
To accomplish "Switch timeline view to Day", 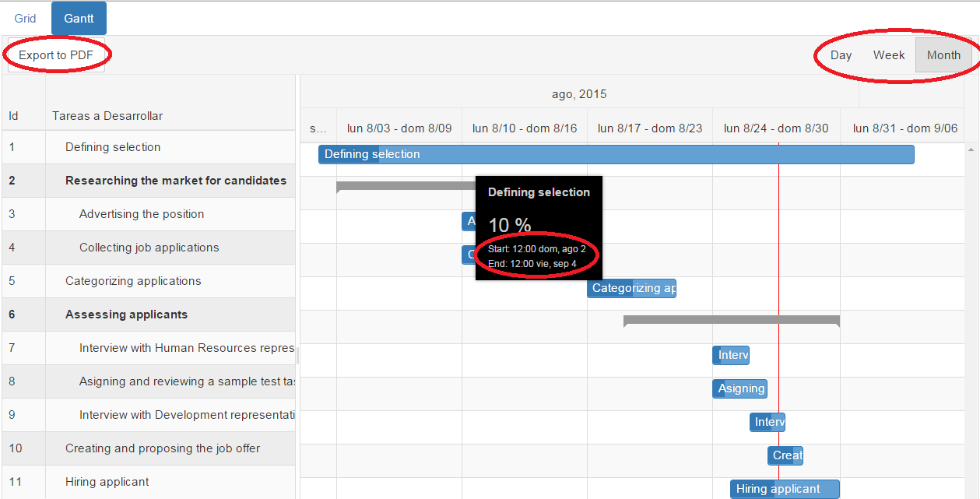I will click(x=841, y=55).
